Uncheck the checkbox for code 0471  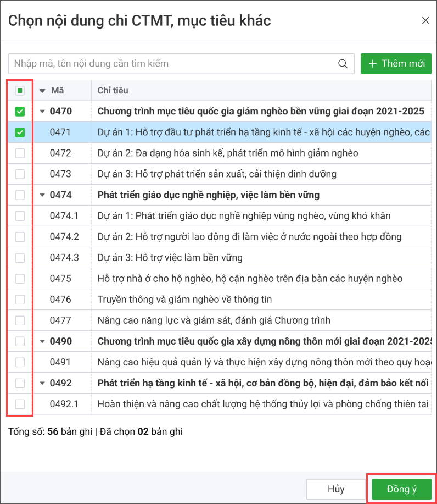[x=20, y=132]
